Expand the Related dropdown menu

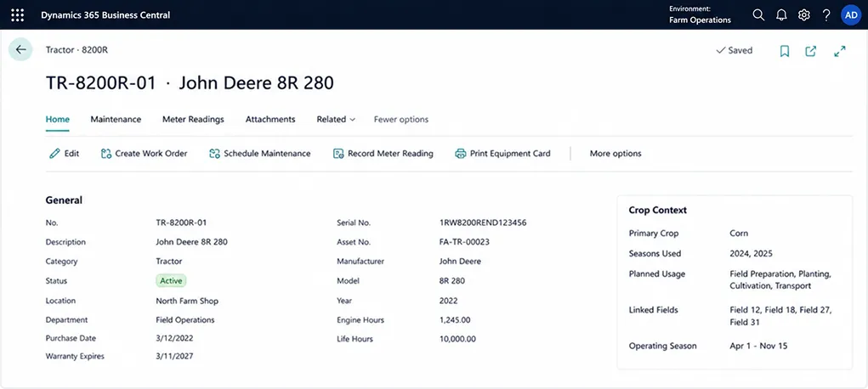click(336, 119)
